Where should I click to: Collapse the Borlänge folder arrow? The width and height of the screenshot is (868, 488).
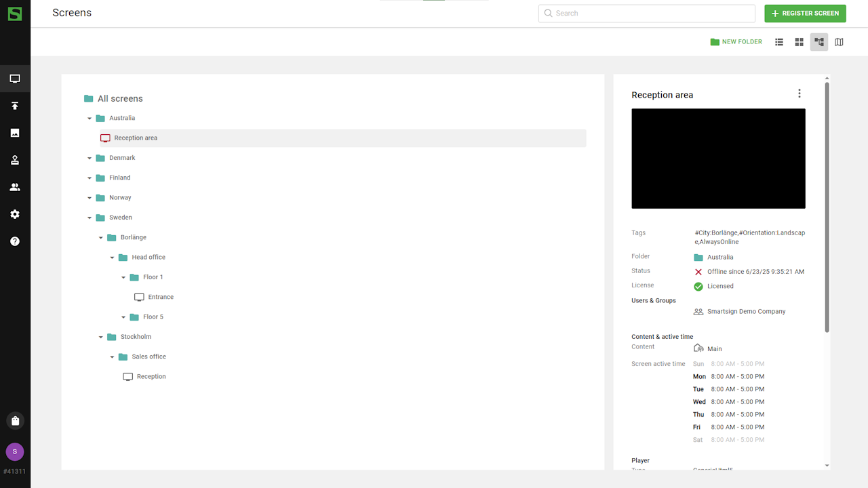[x=101, y=238]
